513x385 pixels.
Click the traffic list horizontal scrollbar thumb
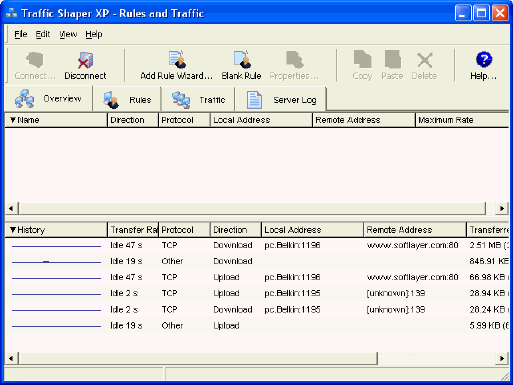tap(198, 358)
